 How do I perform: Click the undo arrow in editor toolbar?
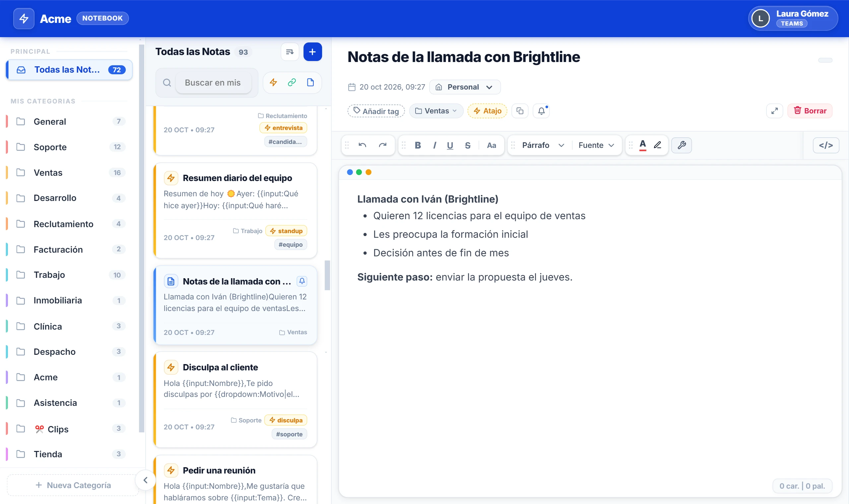(362, 145)
